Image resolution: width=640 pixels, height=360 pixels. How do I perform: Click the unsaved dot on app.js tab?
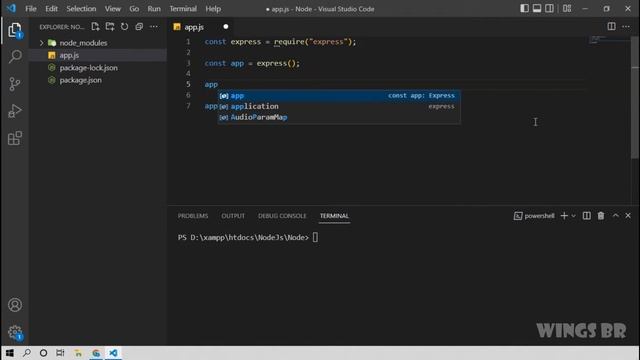click(x=226, y=27)
